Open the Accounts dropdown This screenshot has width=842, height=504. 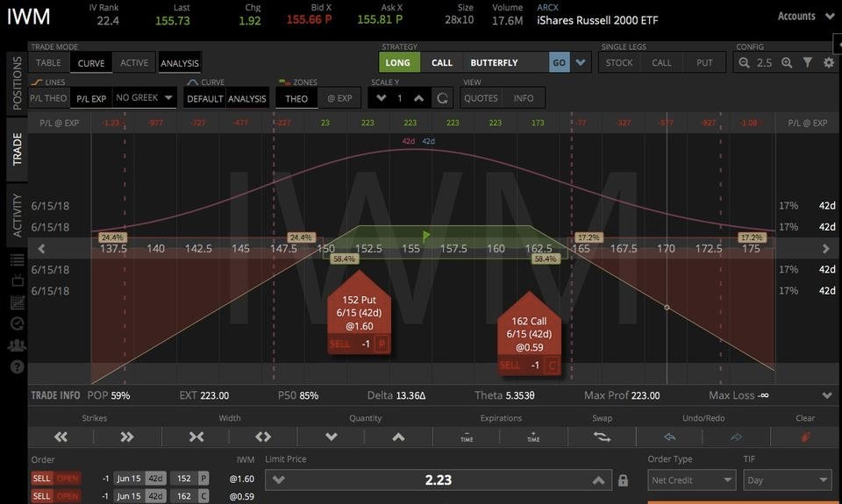(x=806, y=16)
